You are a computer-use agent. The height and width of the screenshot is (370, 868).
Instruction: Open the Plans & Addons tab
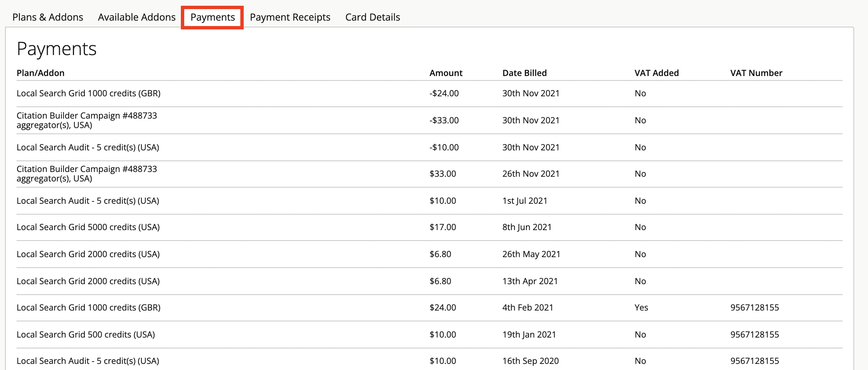48,17
